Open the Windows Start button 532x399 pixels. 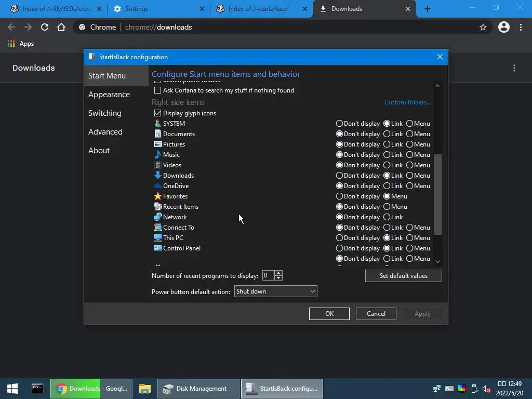(x=12, y=389)
